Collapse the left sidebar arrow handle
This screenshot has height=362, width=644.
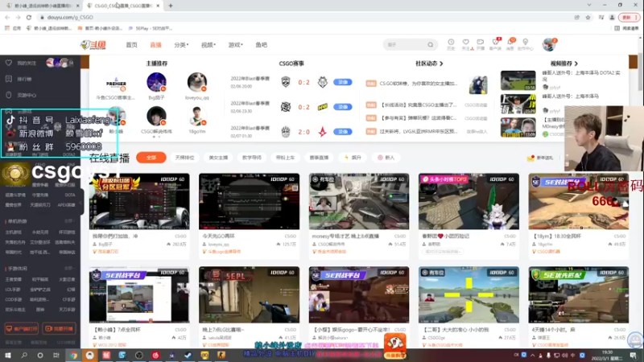(81, 203)
